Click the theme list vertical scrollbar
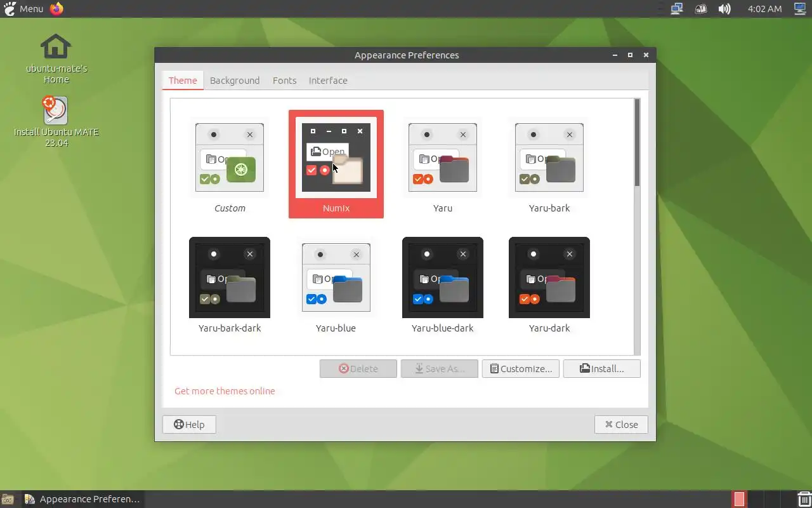 click(637, 227)
